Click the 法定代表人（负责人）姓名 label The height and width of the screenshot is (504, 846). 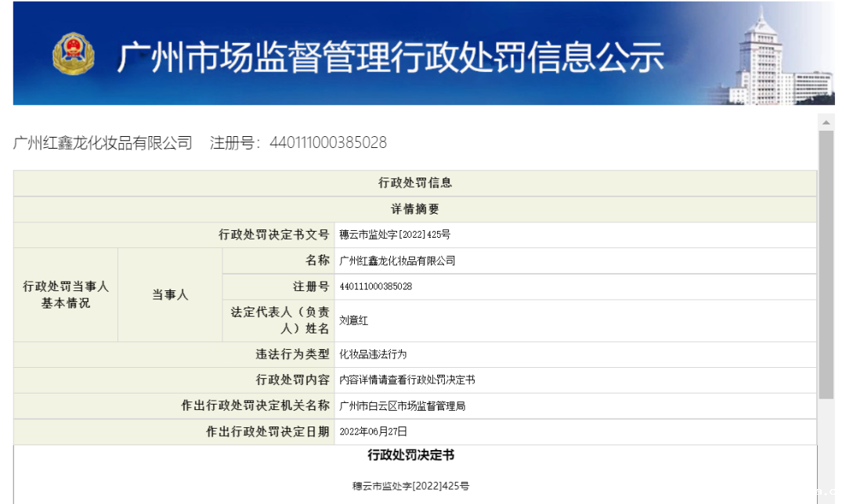tap(279, 321)
